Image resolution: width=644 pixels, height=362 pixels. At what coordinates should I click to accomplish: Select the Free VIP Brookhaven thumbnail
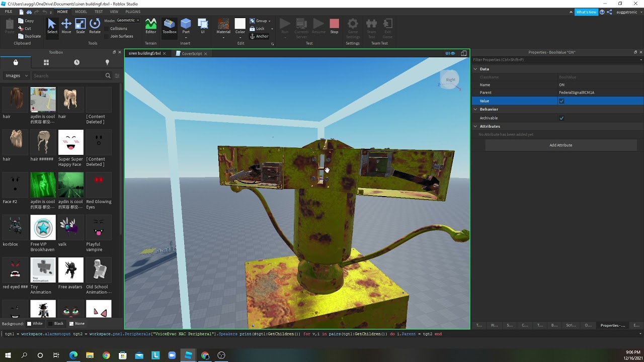click(43, 228)
